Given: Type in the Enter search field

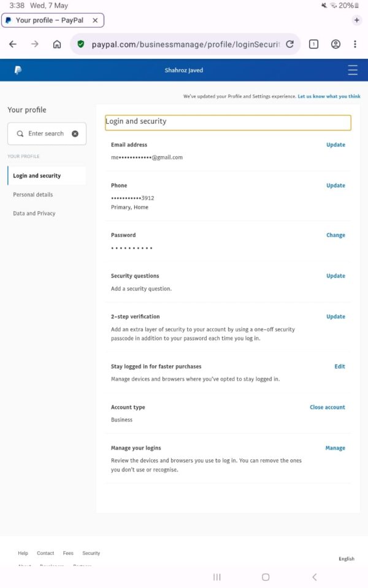Looking at the screenshot, I should click(x=46, y=134).
